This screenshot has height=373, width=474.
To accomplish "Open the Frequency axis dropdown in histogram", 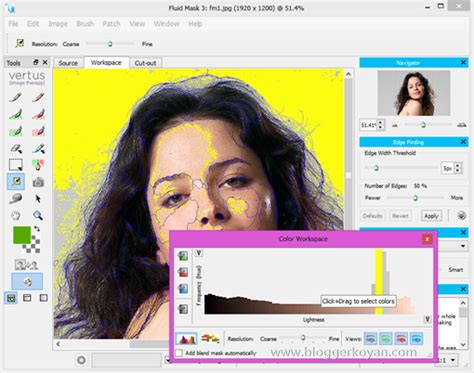I will 199,253.
